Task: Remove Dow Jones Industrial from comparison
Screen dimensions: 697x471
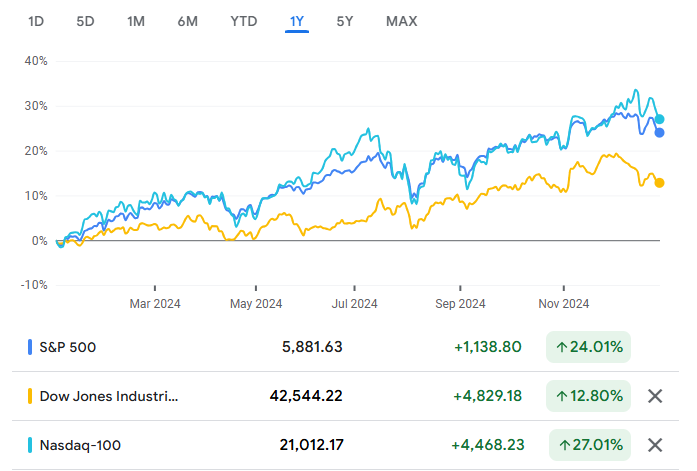Action: [655, 396]
